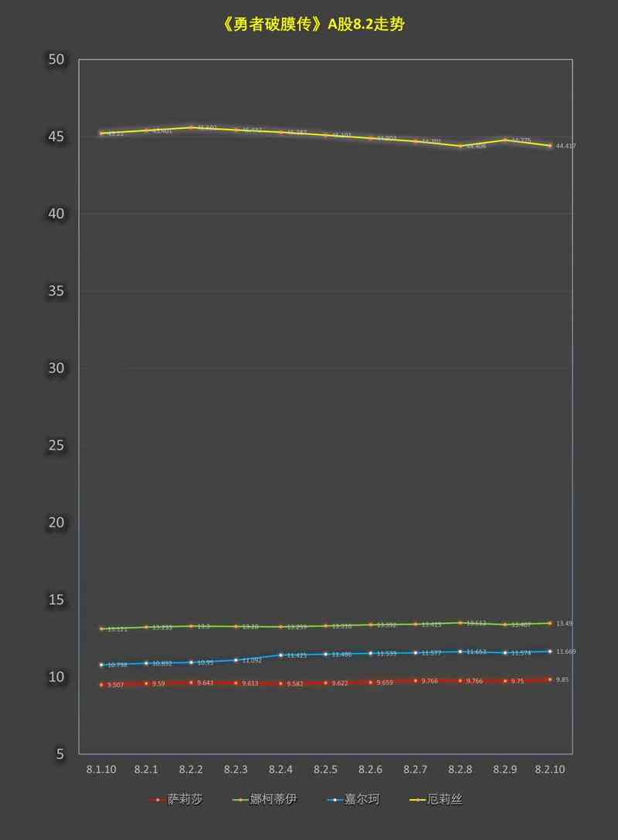Click the 11.092 point on the blue line

click(236, 660)
